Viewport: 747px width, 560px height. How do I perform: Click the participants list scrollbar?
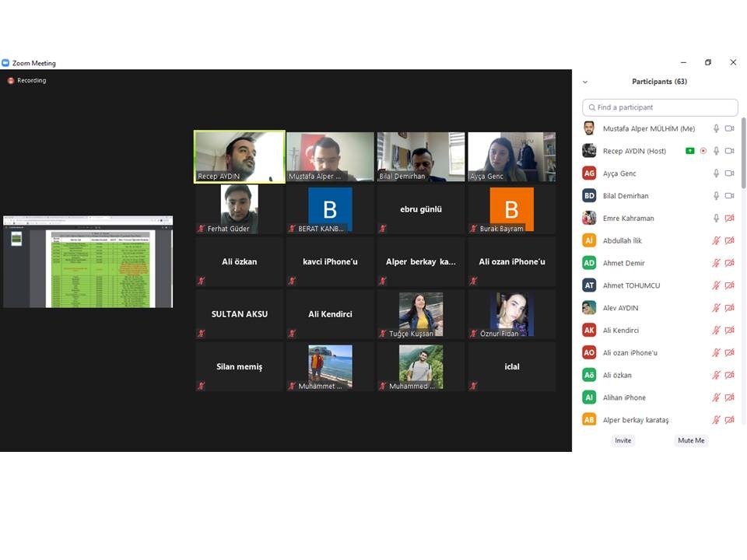pyautogui.click(x=743, y=156)
